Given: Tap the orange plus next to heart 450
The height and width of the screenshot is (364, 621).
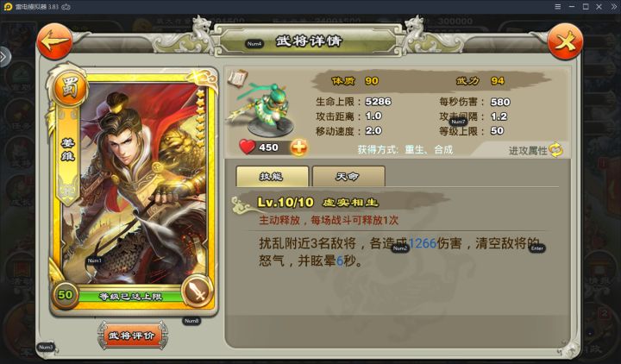Looking at the screenshot, I should tap(298, 147).
